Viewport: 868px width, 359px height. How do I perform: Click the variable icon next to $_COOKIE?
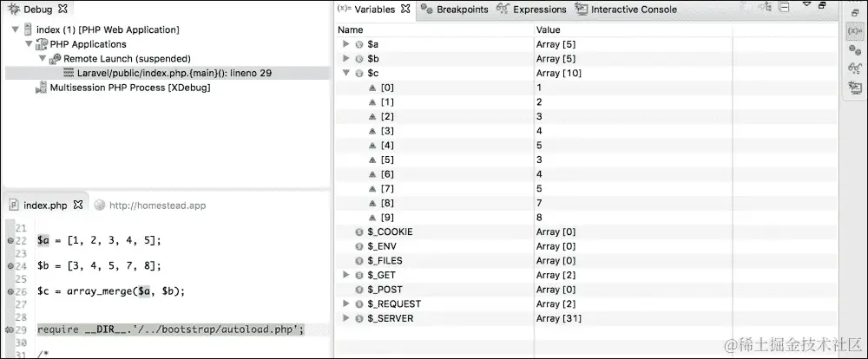(358, 232)
